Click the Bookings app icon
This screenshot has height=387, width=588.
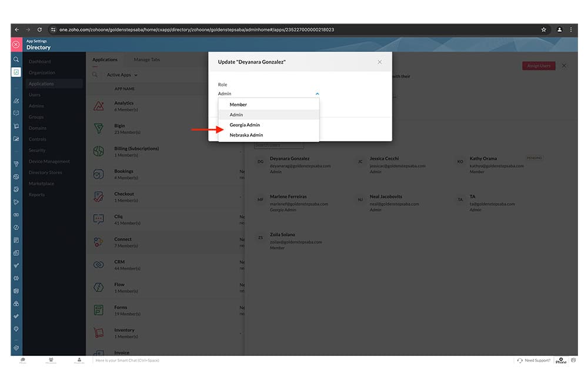click(x=99, y=174)
